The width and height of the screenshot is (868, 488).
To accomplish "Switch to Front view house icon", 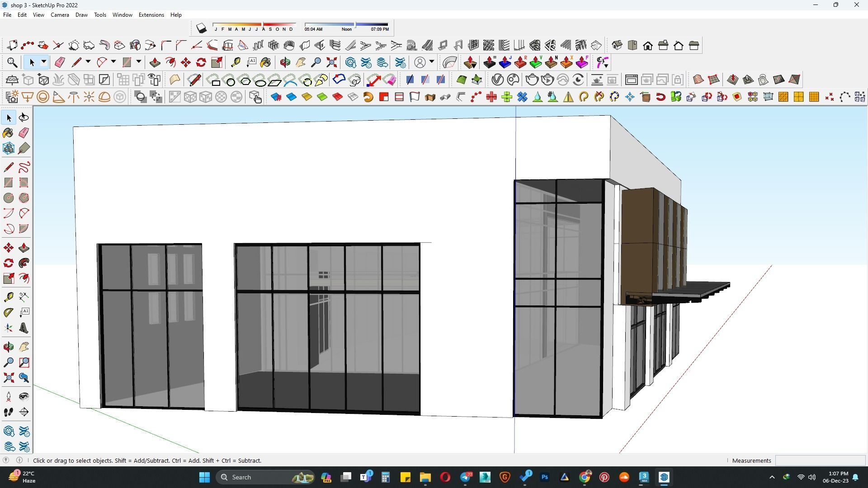I will point(648,45).
